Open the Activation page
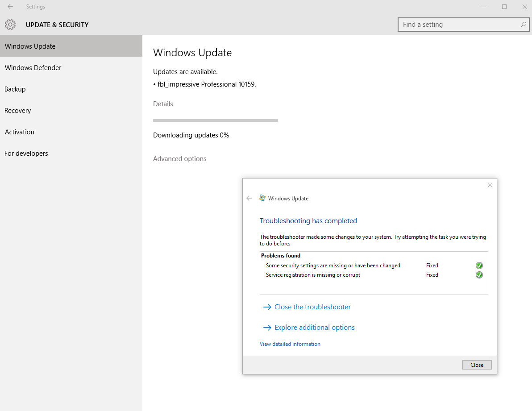Image resolution: width=532 pixels, height=411 pixels. 71,132
